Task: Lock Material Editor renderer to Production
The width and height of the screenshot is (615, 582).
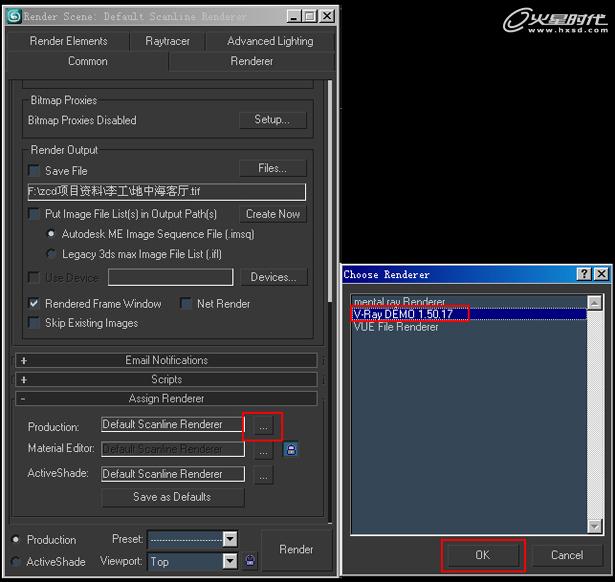Action: tap(291, 449)
